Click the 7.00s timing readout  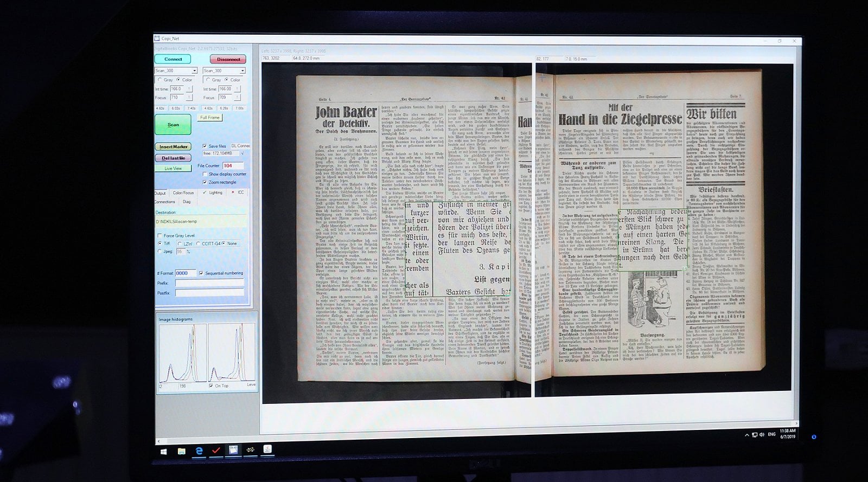(x=240, y=108)
